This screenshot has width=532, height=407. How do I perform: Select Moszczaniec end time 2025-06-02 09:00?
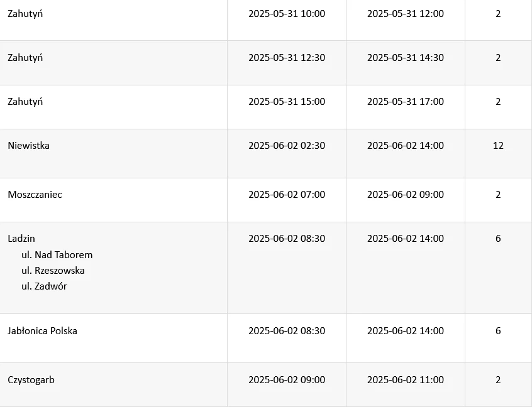point(405,194)
